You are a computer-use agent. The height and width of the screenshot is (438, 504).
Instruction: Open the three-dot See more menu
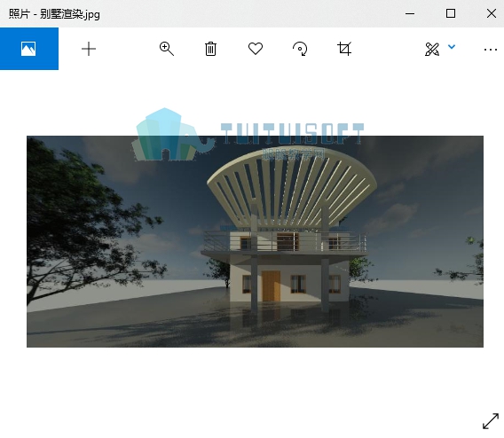click(491, 50)
